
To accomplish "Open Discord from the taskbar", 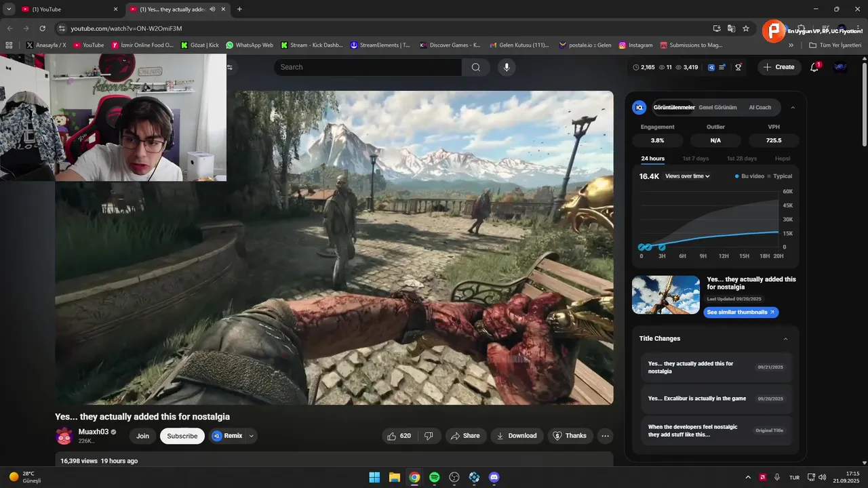I will 494,477.
